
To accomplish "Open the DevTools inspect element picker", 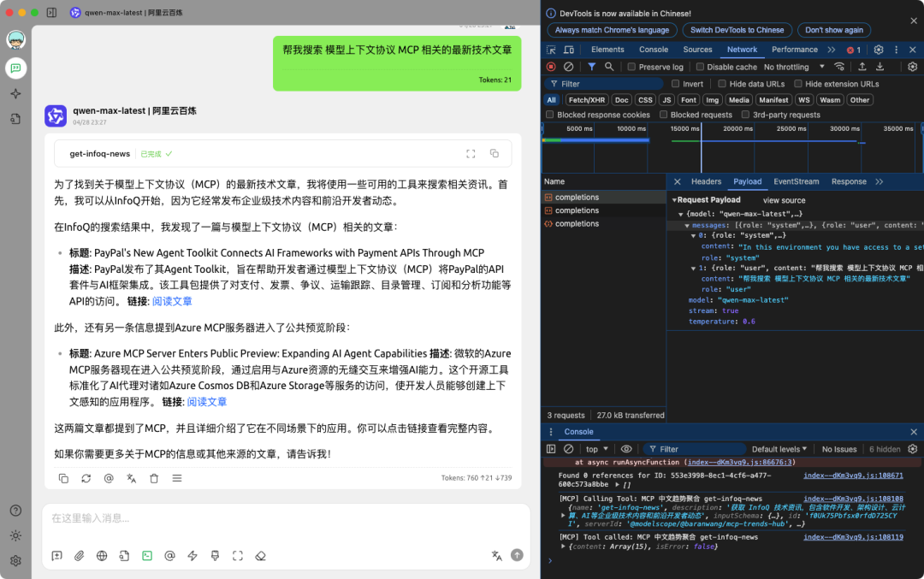I will coord(552,50).
